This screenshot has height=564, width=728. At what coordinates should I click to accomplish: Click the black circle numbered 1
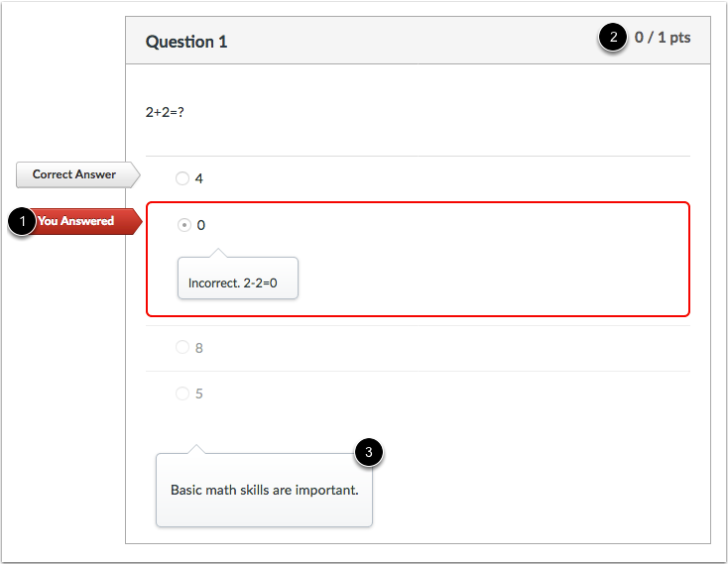pos(22,221)
